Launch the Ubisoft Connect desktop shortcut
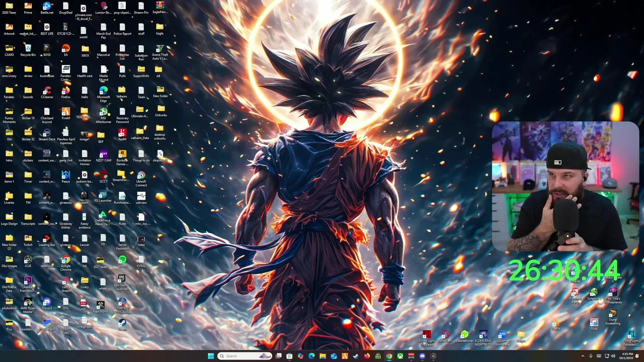This screenshot has width=644, height=362. (x=141, y=178)
